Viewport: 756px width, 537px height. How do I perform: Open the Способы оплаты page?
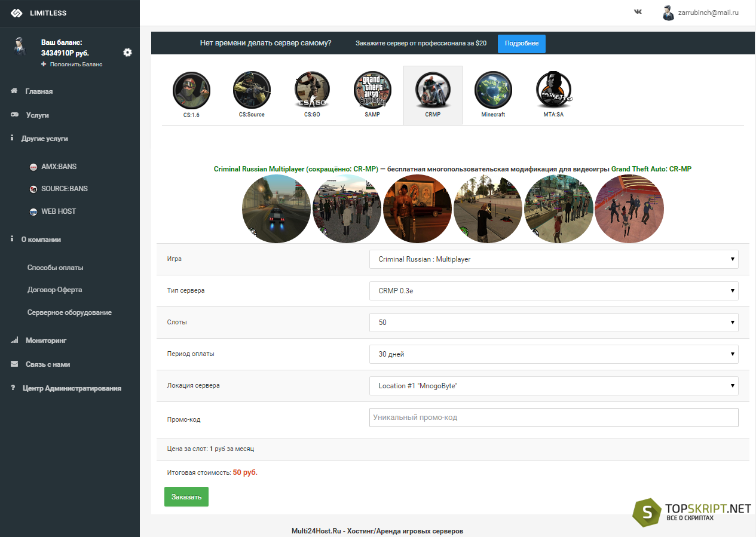(x=56, y=268)
